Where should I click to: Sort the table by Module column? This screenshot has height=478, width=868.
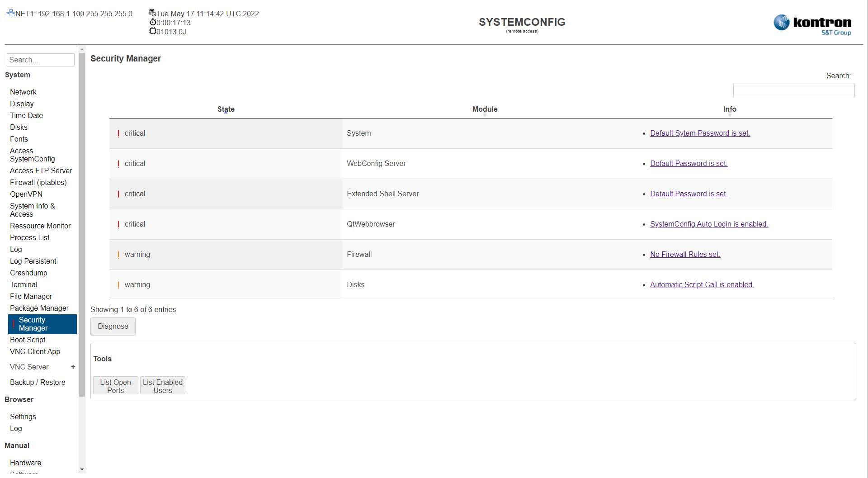click(x=485, y=109)
